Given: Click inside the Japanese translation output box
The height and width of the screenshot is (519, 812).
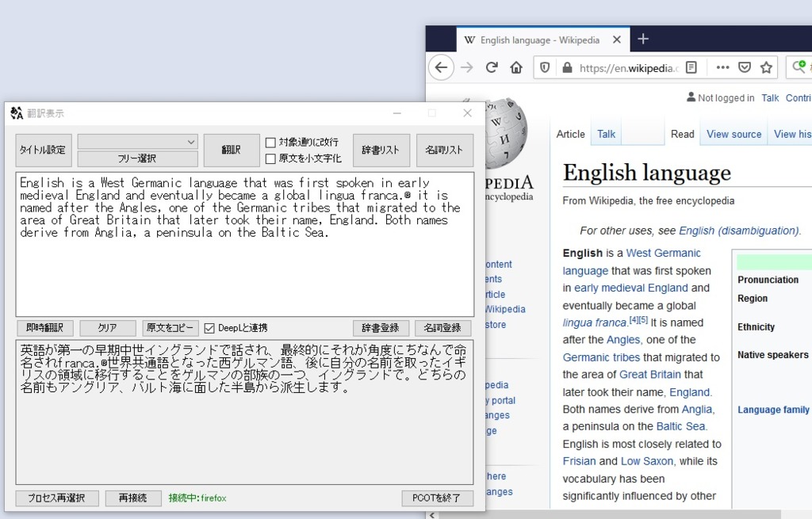Looking at the screenshot, I should pos(245,412).
